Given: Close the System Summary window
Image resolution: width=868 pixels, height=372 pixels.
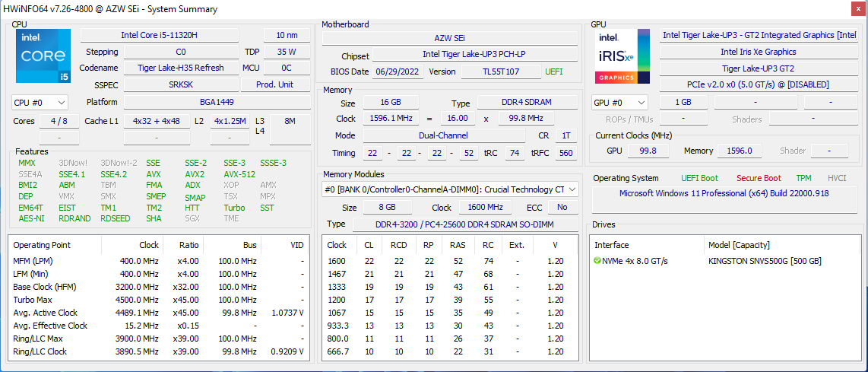Looking at the screenshot, I should pyautogui.click(x=857, y=8).
